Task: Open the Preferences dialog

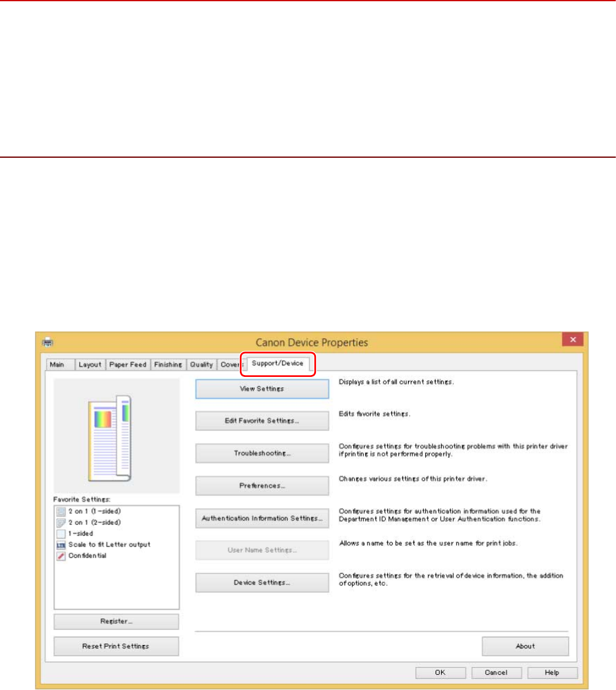Action: 262,486
